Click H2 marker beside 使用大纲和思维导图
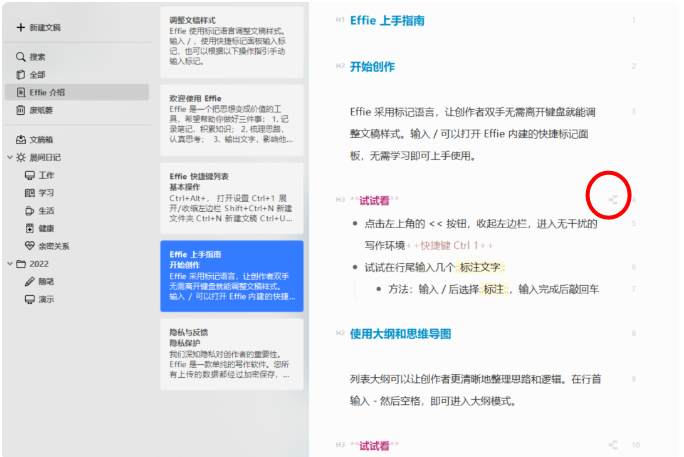 pyautogui.click(x=340, y=333)
